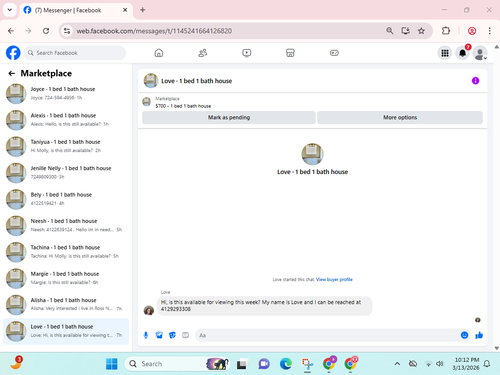Open the emoji picker in message box
The image size is (500, 375).
click(x=464, y=335)
